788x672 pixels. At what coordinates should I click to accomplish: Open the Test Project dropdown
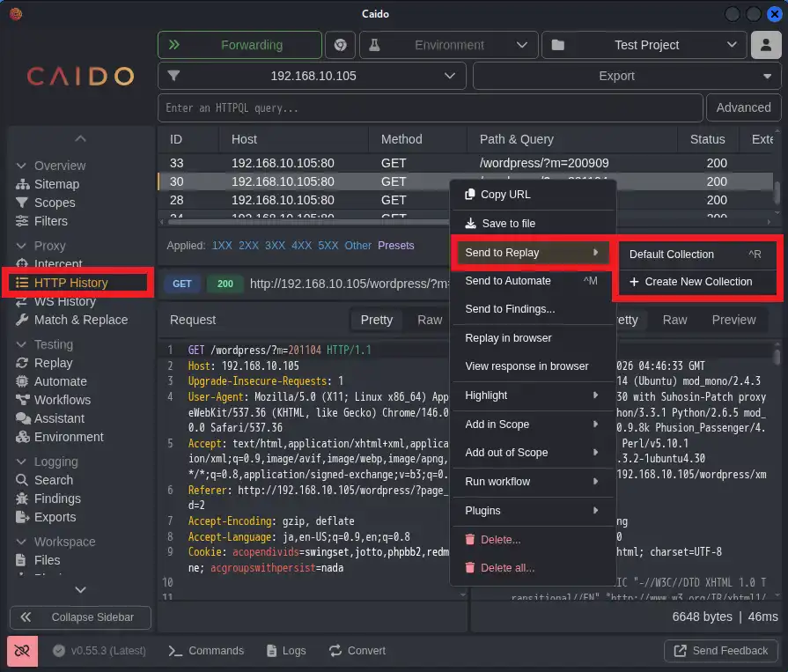point(644,45)
